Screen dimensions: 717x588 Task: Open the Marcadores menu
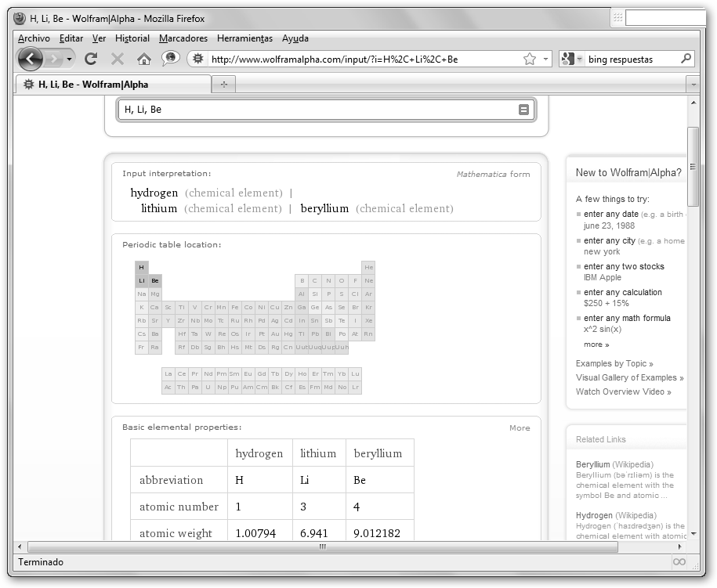tap(183, 38)
